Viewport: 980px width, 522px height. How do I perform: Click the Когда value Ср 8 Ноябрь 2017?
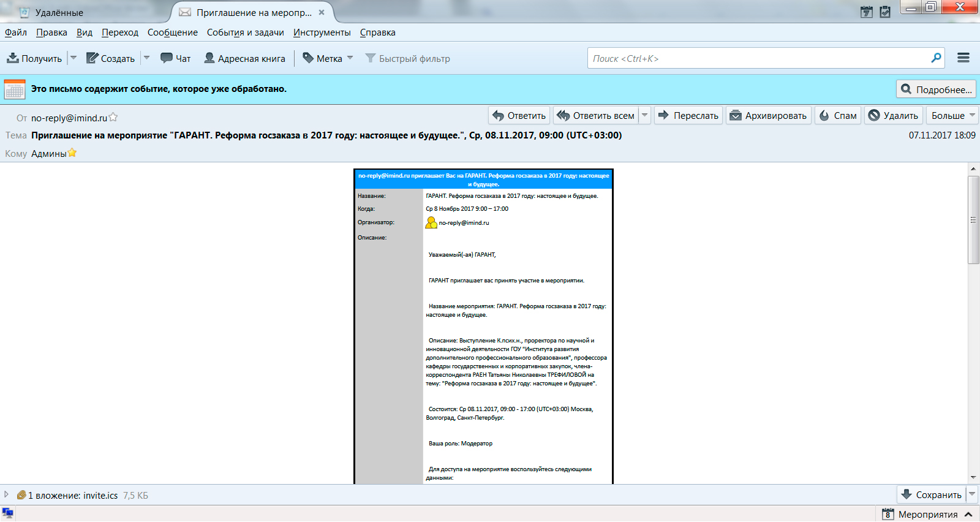click(467, 208)
